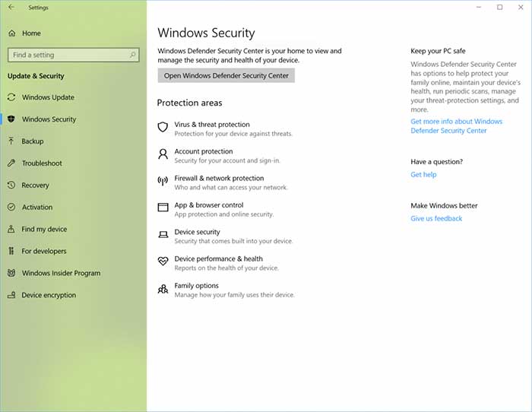Click the Give us feedback link
The width and height of the screenshot is (532, 412).
(x=436, y=219)
